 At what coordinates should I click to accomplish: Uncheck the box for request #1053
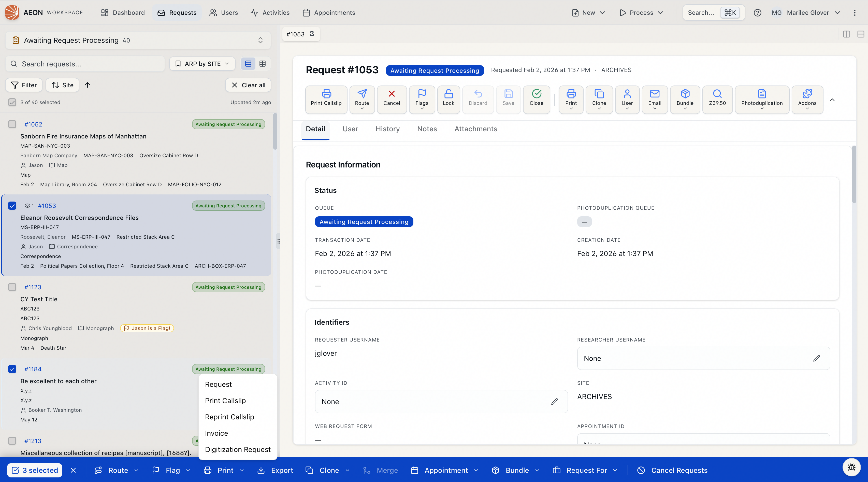tap(12, 206)
